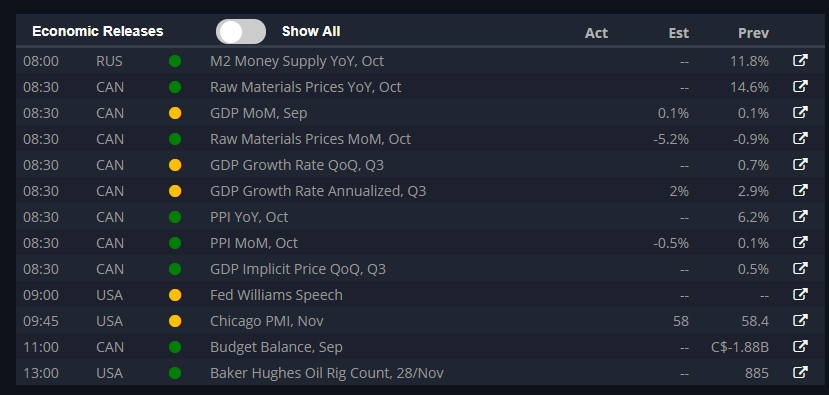
Task: Toggle the Show All switch
Action: [x=241, y=32]
